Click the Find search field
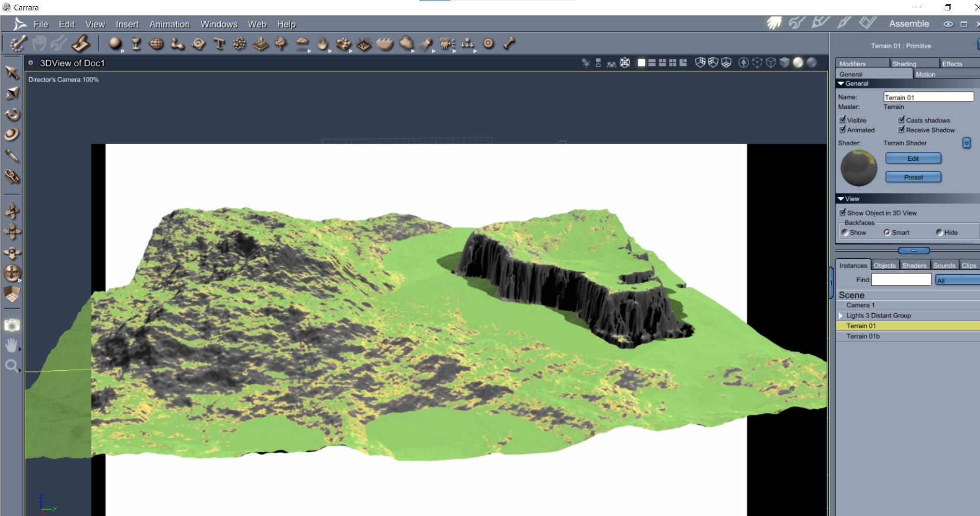 point(901,280)
